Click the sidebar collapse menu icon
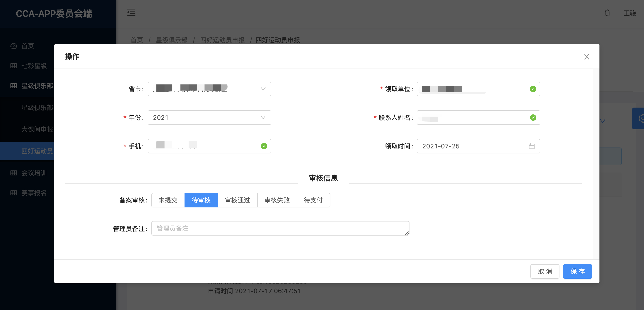Image resolution: width=644 pixels, height=310 pixels. click(131, 12)
